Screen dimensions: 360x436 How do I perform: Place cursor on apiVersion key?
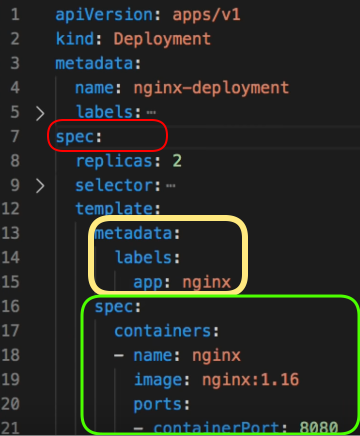click(x=104, y=16)
